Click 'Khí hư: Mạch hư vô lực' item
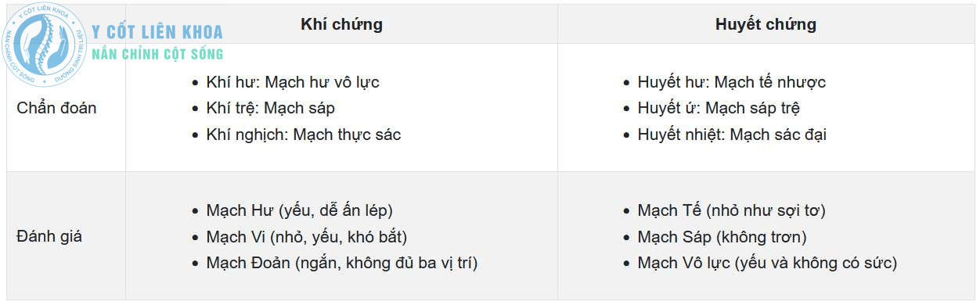Image resolution: width=980 pixels, height=305 pixels. point(293,82)
